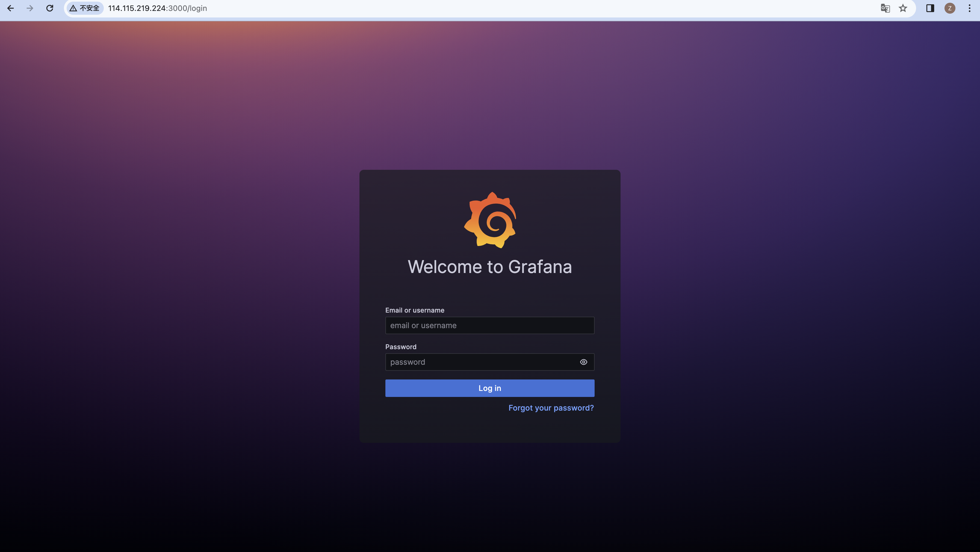The height and width of the screenshot is (552, 980).
Task: Open the not-secure site warning badge
Action: [x=84, y=8]
